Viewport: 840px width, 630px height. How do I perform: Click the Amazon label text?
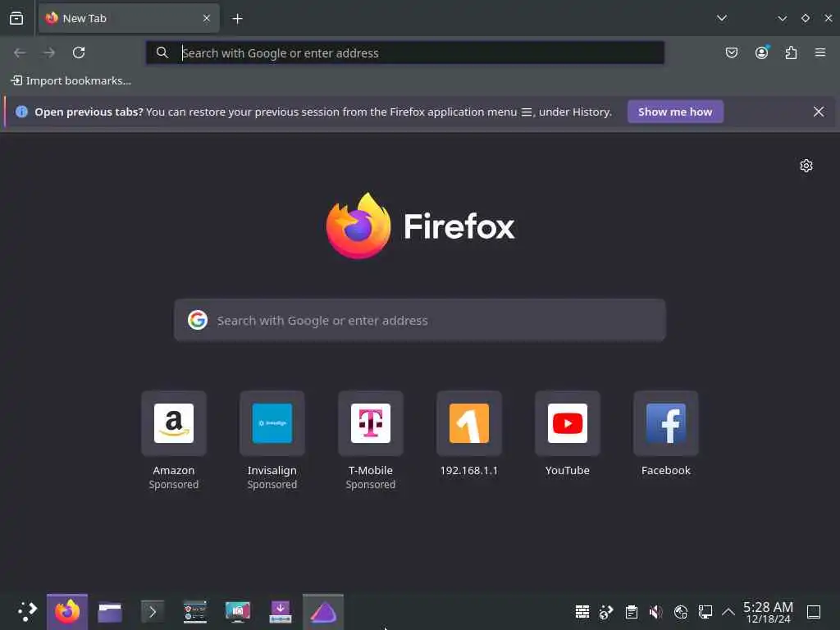coord(174,470)
